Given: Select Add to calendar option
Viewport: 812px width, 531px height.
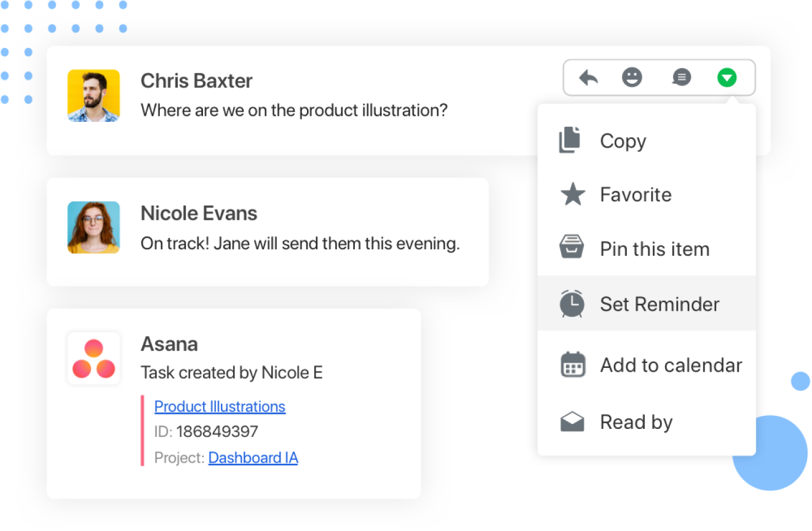Looking at the screenshot, I should [671, 365].
